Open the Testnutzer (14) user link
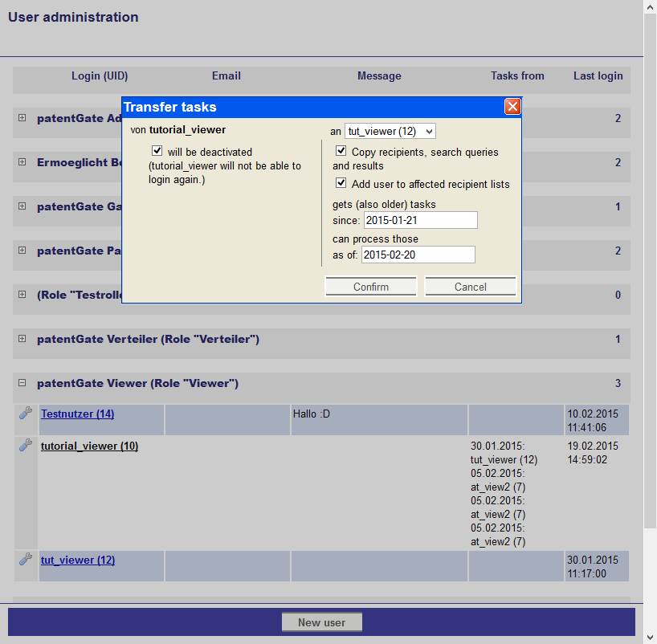This screenshot has width=657, height=644. [78, 414]
